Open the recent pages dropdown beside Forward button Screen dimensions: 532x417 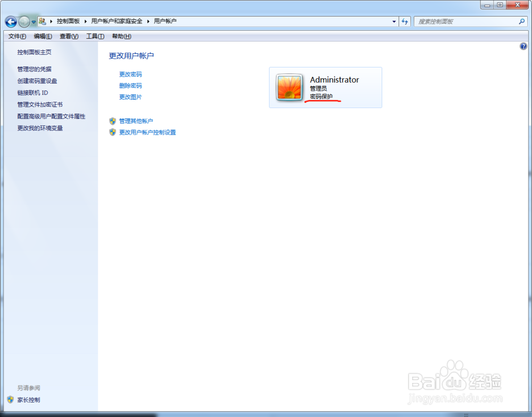click(33, 21)
